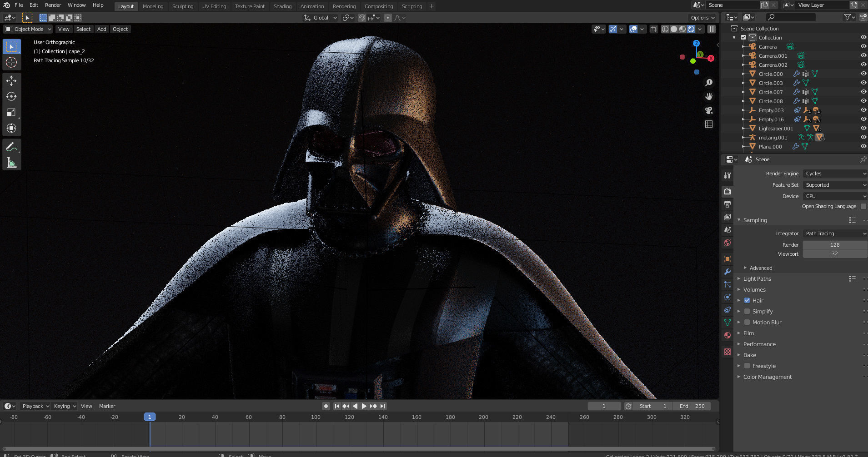This screenshot has height=457, width=868.
Task: Open the timeline Marker menu
Action: pyautogui.click(x=107, y=406)
